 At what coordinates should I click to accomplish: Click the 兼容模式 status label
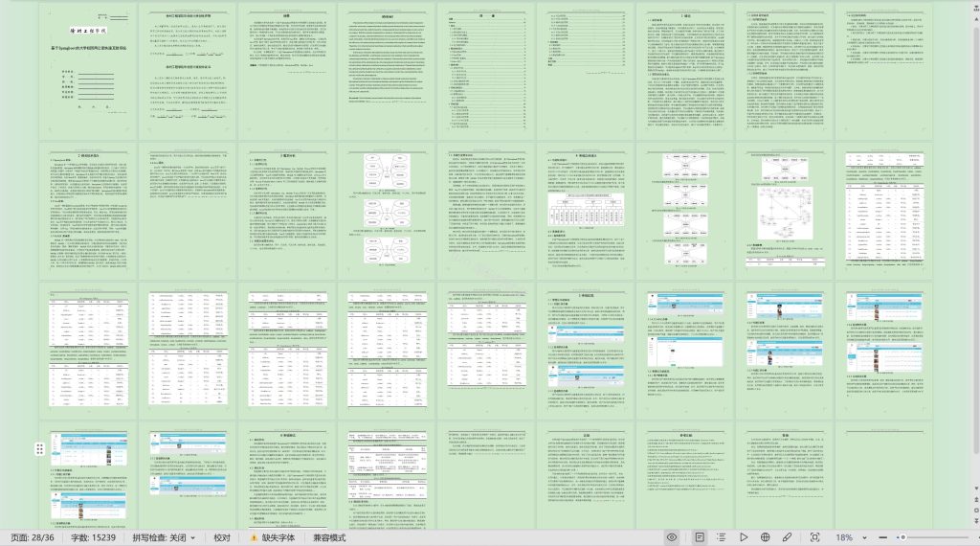click(x=329, y=537)
